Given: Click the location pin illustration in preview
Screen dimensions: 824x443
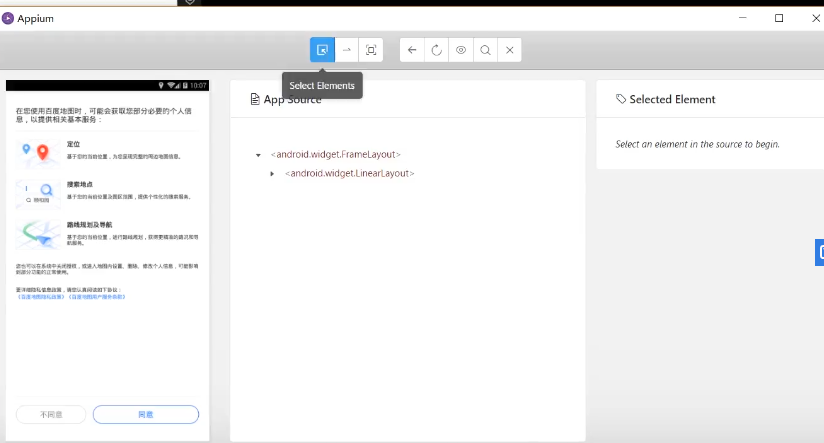Looking at the screenshot, I should tap(37, 153).
